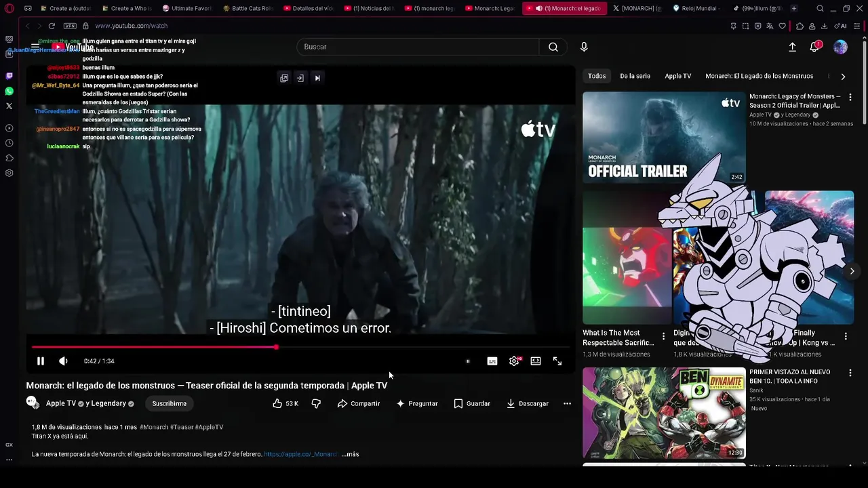Click the exit/arrow-in-box icon above player
The height and width of the screenshot is (488, 868).
point(300,78)
